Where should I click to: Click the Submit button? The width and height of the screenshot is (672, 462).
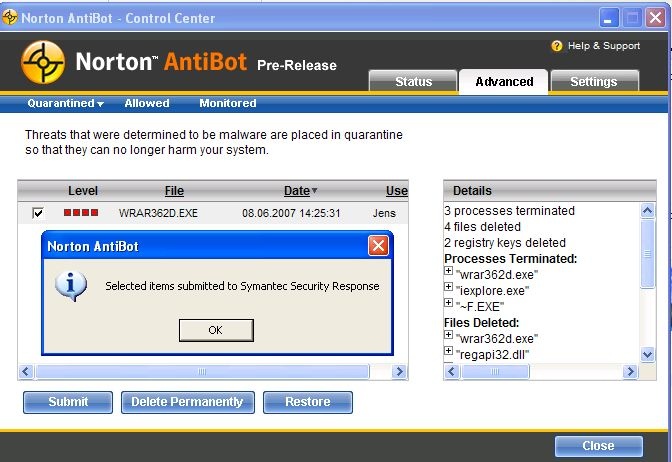click(x=68, y=402)
